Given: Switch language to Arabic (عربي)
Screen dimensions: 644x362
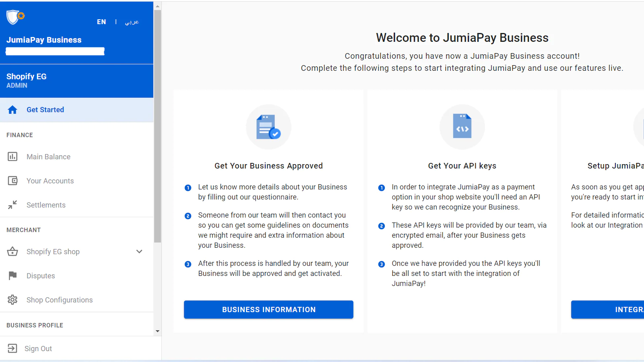Looking at the screenshot, I should click(x=132, y=22).
